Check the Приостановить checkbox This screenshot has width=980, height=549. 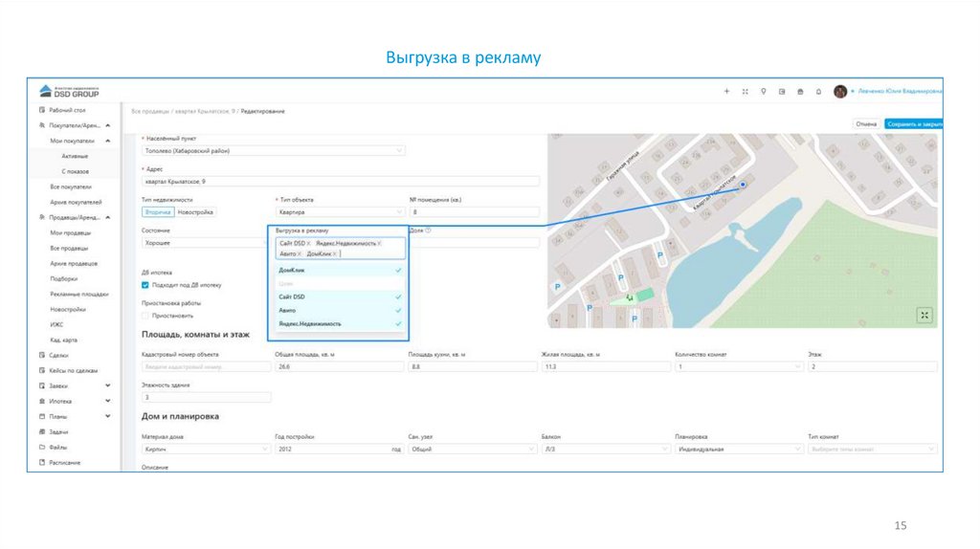tap(145, 316)
